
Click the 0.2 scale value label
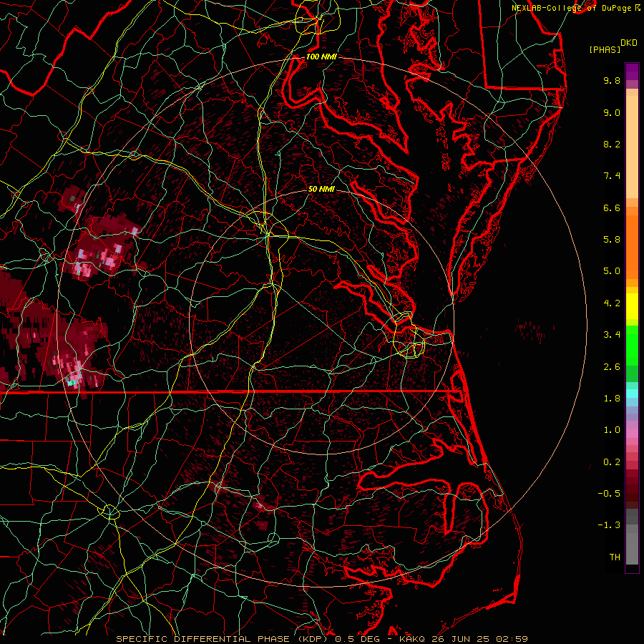[612, 462]
